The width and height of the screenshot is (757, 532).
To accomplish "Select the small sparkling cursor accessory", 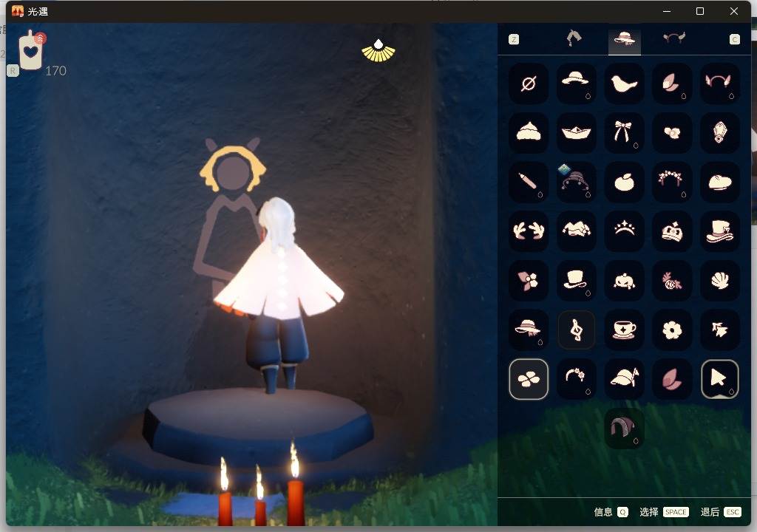I will tap(719, 330).
